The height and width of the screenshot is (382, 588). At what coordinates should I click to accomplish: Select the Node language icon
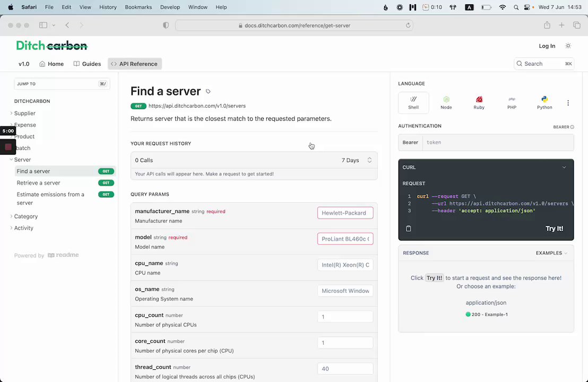coord(446,102)
